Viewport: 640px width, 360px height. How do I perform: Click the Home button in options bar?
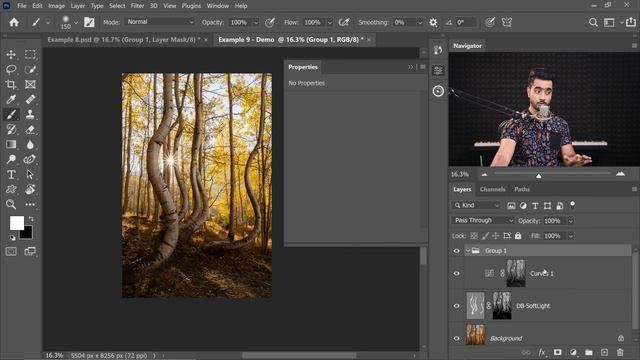point(14,22)
